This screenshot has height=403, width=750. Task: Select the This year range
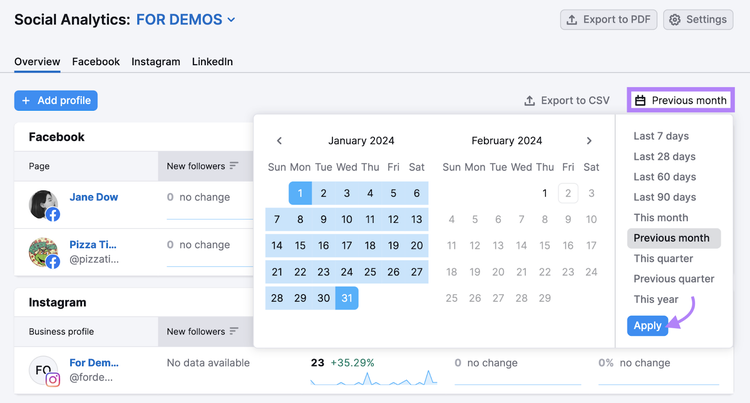(656, 299)
